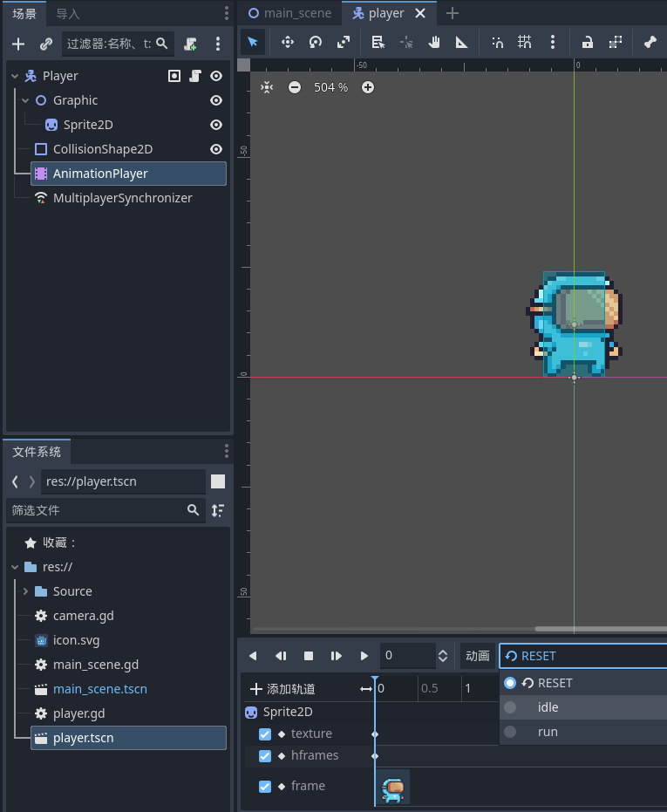
Task: Toggle visibility of the Sprite2D node
Action: pyautogui.click(x=216, y=125)
